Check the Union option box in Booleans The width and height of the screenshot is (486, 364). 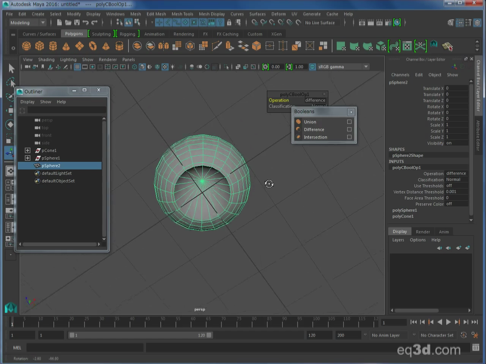click(349, 122)
